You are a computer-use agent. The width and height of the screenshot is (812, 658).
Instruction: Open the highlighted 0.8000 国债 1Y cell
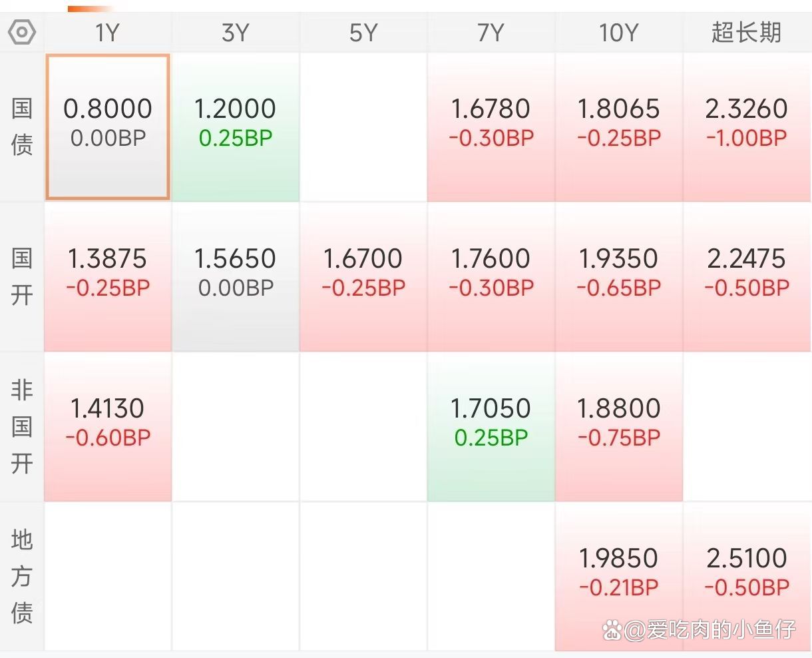click(x=107, y=127)
